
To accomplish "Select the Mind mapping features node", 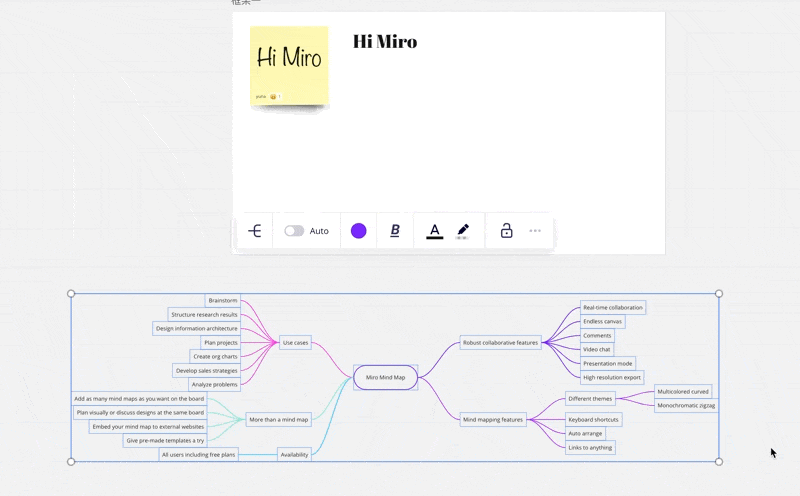I will click(x=493, y=419).
